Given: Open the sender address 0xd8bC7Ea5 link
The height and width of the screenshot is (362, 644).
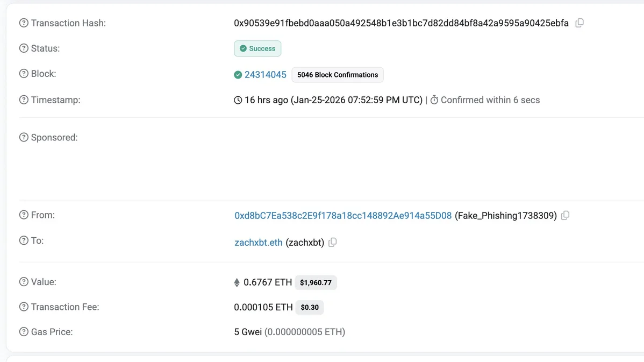Looking at the screenshot, I should pyautogui.click(x=343, y=216).
